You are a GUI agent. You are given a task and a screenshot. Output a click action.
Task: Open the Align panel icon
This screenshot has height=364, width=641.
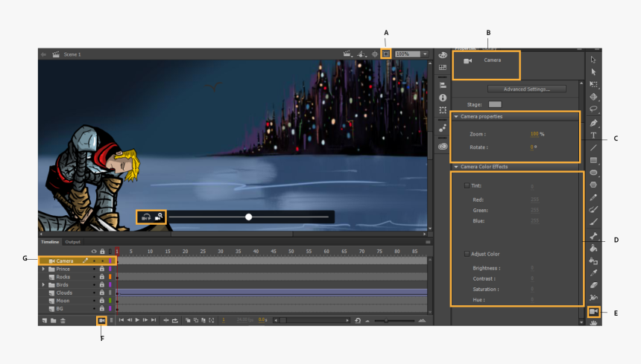[x=442, y=86]
